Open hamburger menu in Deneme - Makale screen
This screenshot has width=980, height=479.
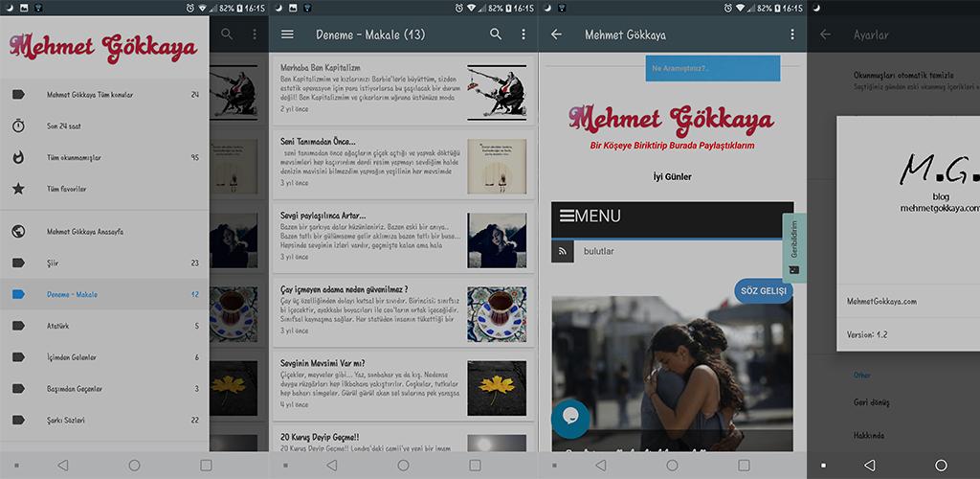point(287,34)
